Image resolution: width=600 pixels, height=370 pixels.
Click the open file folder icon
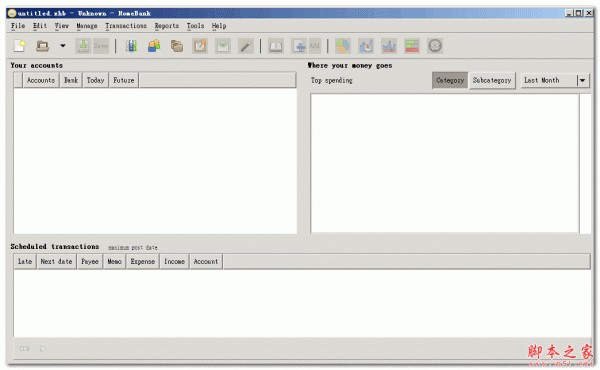[x=42, y=46]
